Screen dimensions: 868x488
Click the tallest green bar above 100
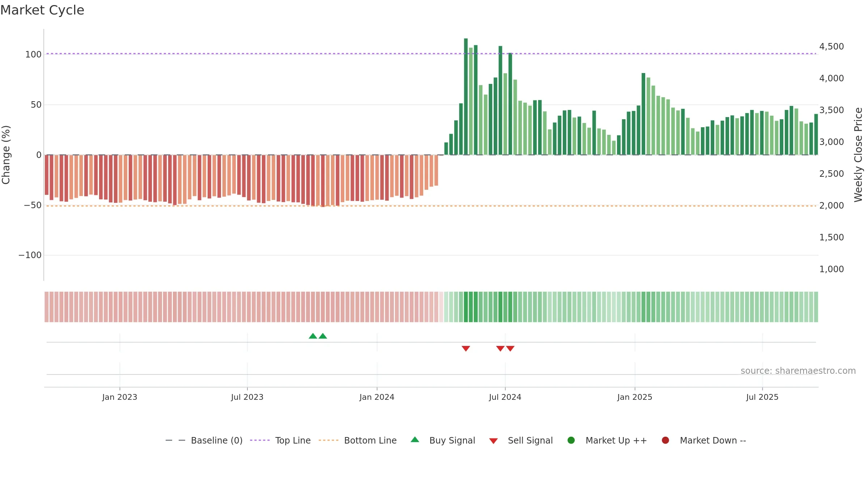tap(466, 97)
